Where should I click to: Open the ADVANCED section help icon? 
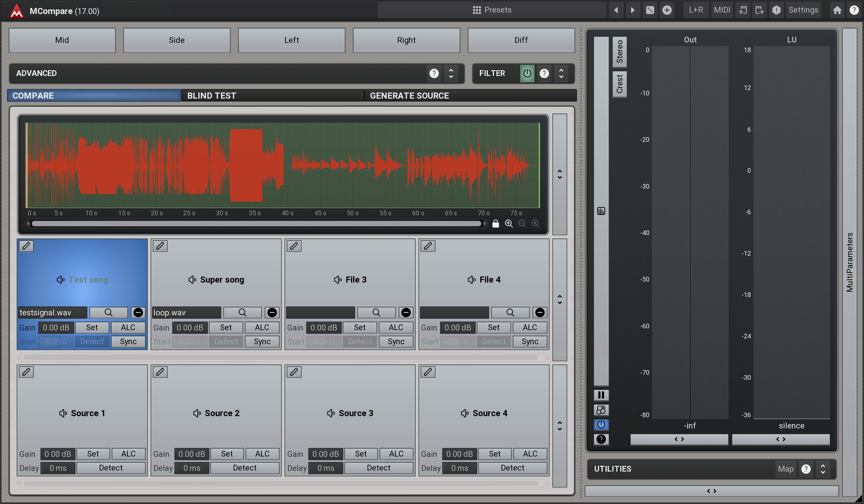point(434,73)
